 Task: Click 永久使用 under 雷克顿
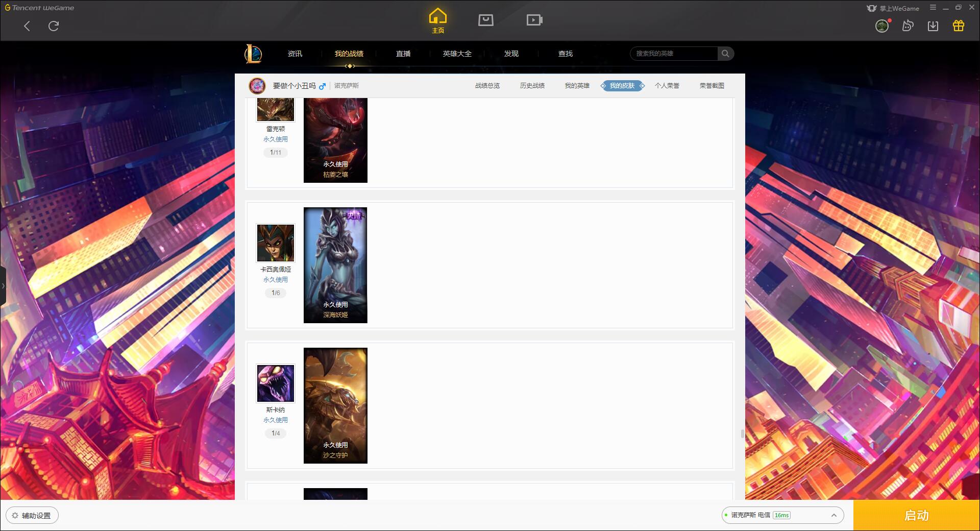(x=276, y=139)
